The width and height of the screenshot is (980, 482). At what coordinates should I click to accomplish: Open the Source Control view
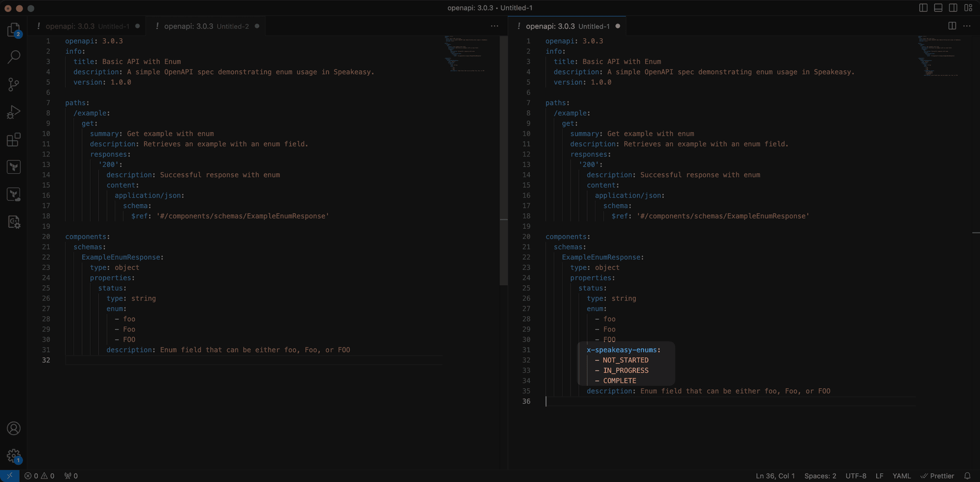(x=13, y=85)
